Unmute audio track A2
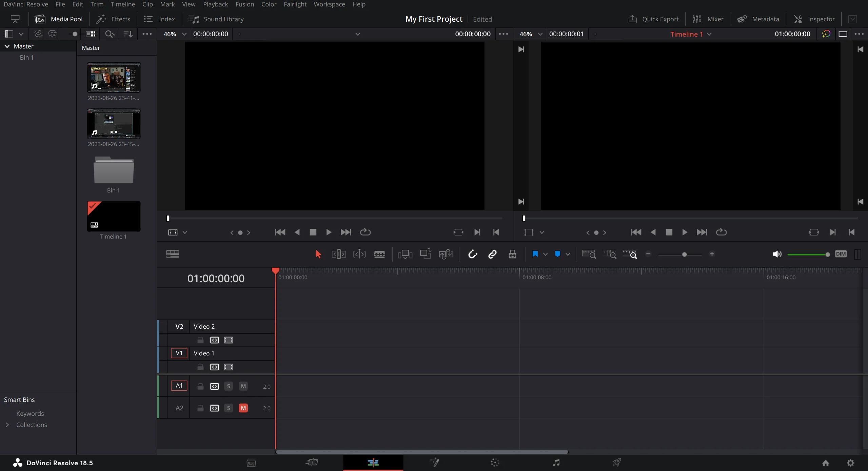The height and width of the screenshot is (471, 868). 243,408
